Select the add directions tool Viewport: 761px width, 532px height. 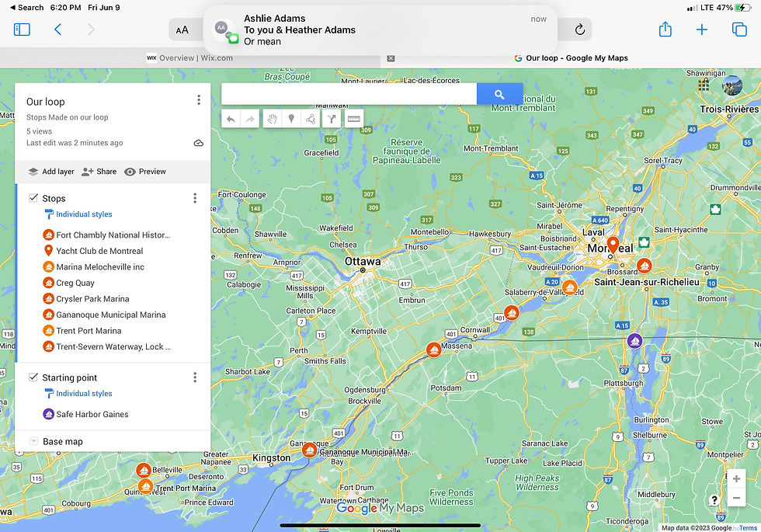[332, 119]
